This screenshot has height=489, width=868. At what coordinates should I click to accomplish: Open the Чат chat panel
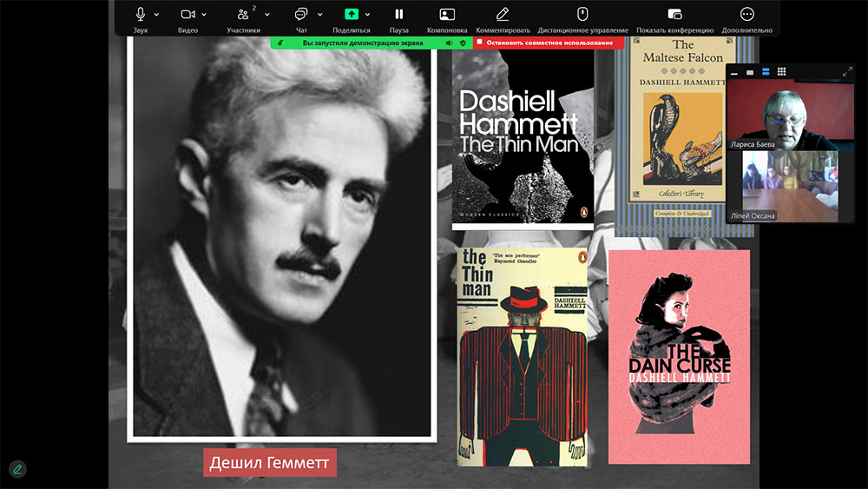(x=301, y=15)
